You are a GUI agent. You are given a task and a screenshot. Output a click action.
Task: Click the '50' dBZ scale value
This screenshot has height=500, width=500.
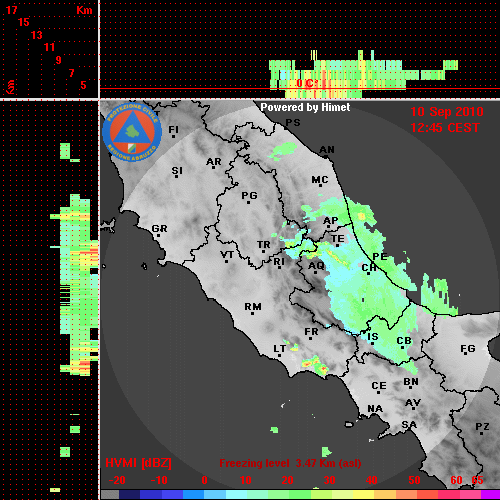coord(414,480)
